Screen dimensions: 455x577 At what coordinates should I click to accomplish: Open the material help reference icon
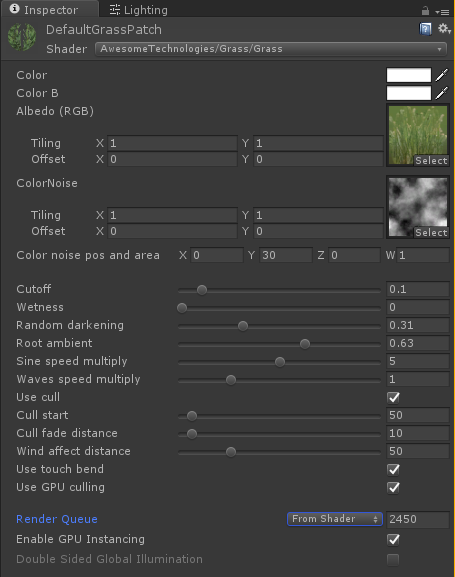425,29
